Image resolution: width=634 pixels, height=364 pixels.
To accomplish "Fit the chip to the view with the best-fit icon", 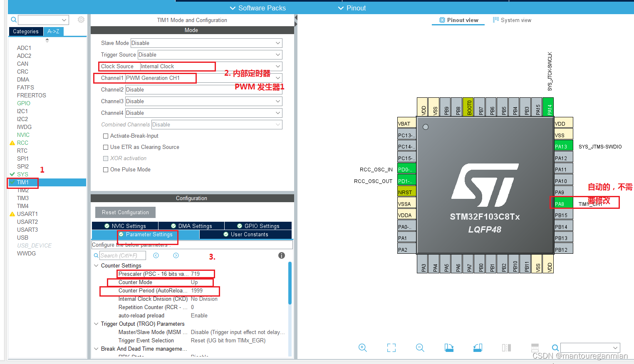I will click(x=391, y=348).
